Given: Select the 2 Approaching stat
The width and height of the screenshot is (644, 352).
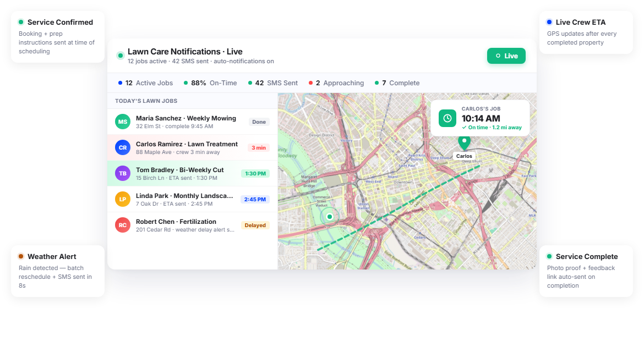Looking at the screenshot, I should (336, 83).
